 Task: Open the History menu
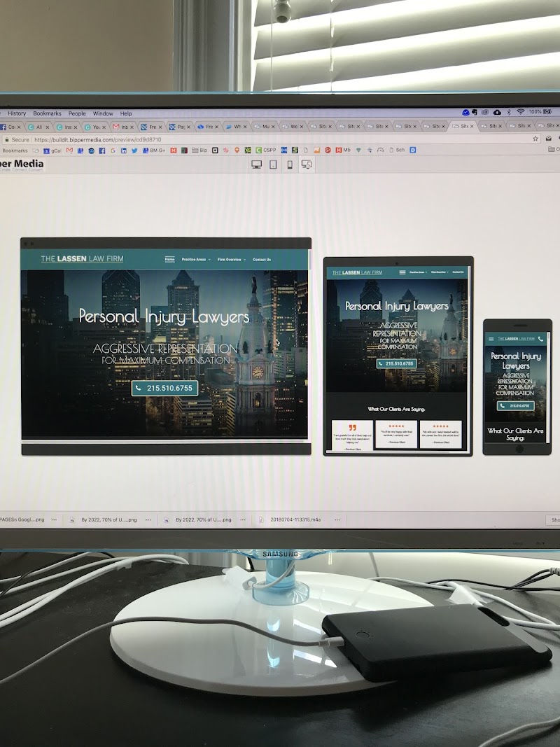(x=17, y=113)
